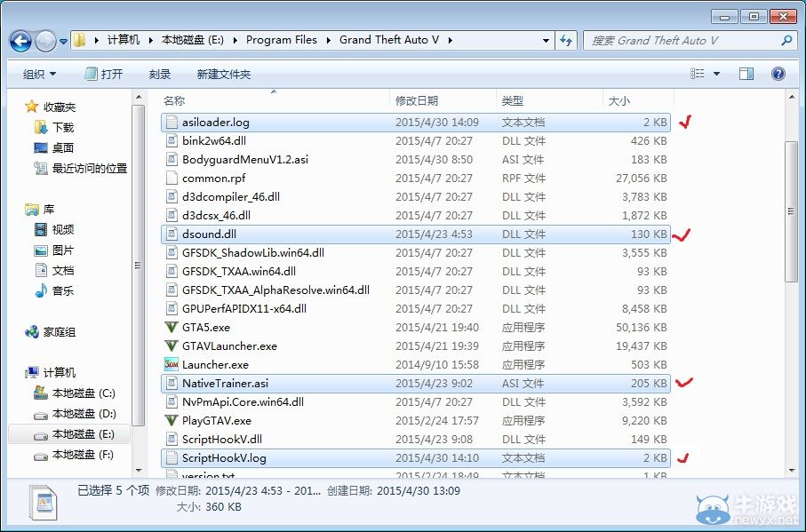Select the asiloader.log file icon

pyautogui.click(x=172, y=123)
